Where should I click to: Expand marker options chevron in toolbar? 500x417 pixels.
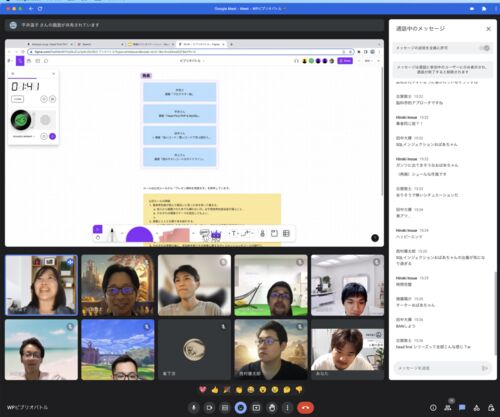[x=122, y=233]
